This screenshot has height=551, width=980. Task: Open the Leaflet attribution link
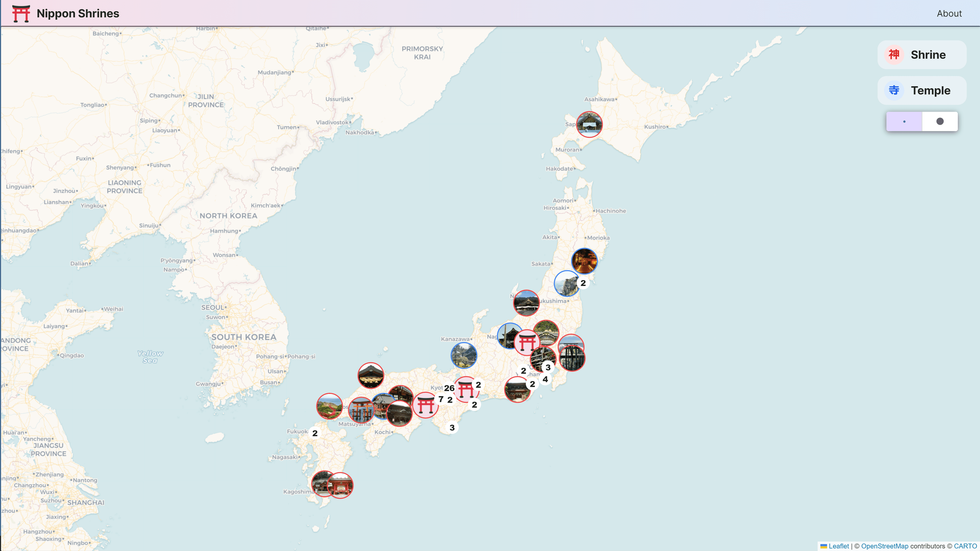point(838,546)
